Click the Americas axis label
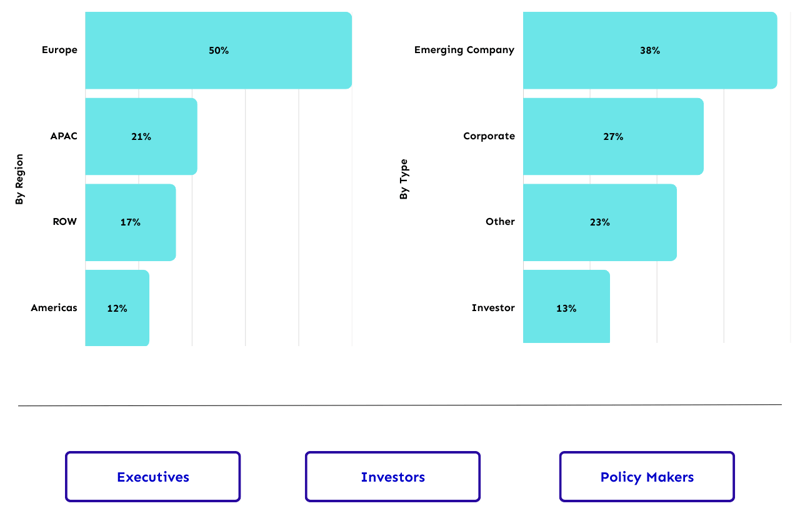 [x=54, y=308]
